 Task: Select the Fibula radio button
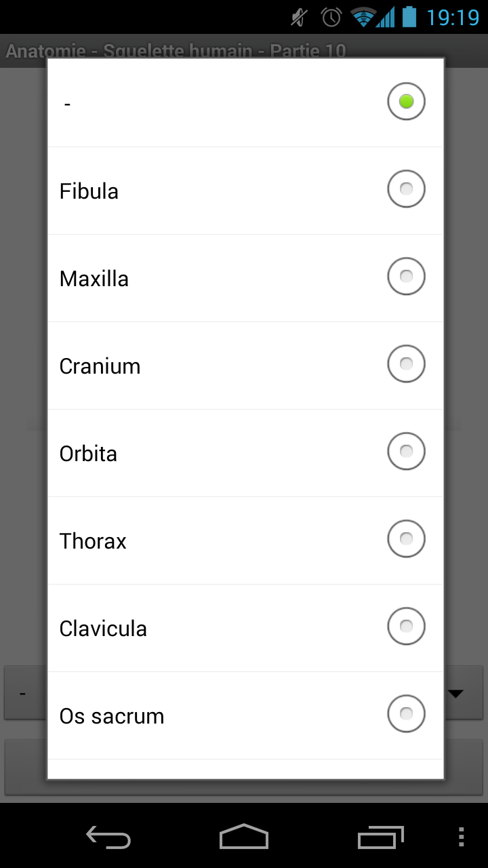pyautogui.click(x=406, y=189)
